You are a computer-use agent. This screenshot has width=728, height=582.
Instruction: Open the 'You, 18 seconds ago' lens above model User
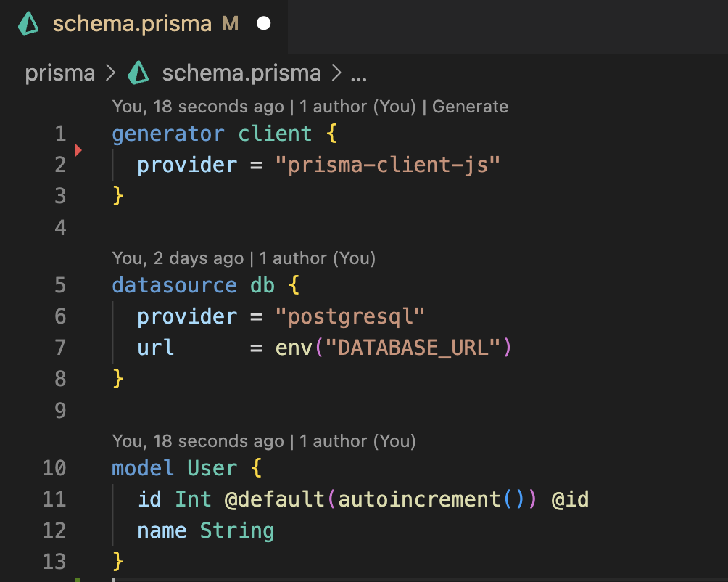[x=198, y=441]
